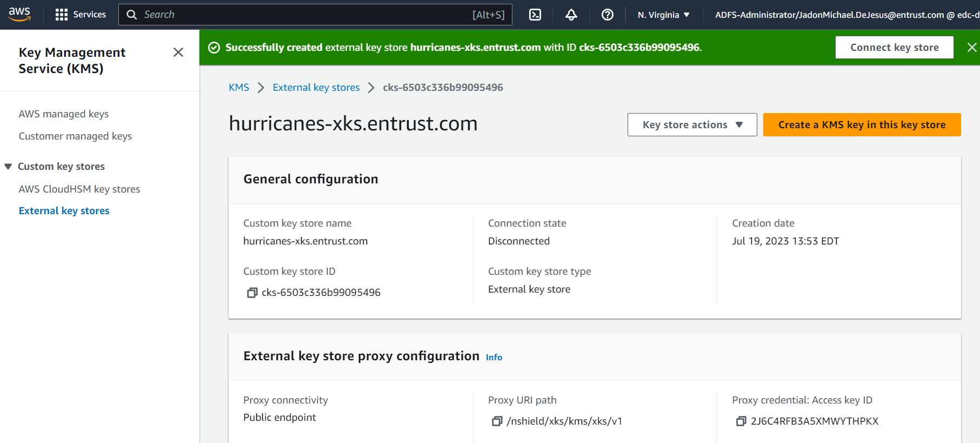Click the AWS search field
The height and width of the screenshot is (443, 980).
(x=315, y=15)
